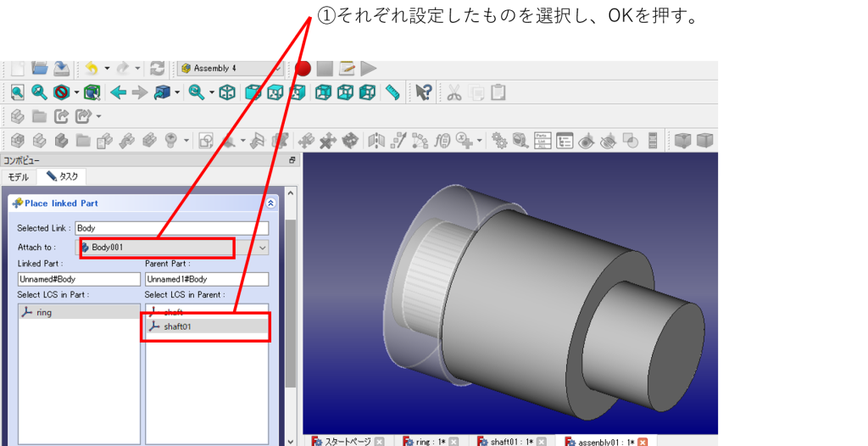868x446 pixels.
Task: Click the undo arrow icon
Action: point(92,69)
